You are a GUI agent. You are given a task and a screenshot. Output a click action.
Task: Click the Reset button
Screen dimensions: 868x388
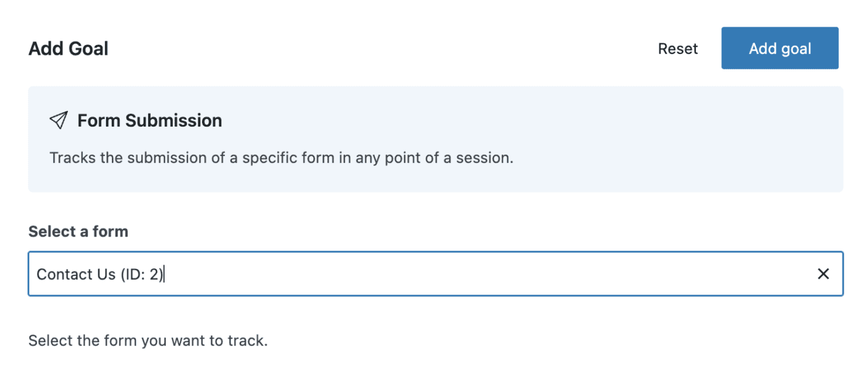(x=677, y=49)
